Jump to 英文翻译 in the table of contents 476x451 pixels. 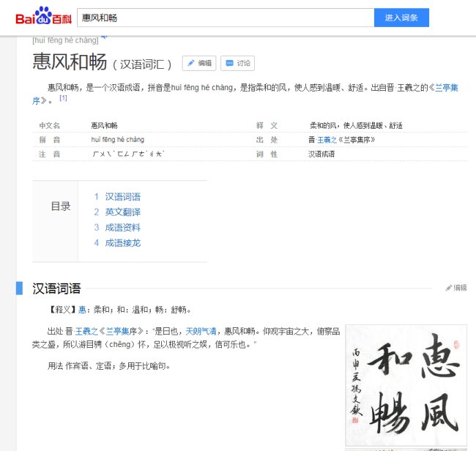(122, 212)
